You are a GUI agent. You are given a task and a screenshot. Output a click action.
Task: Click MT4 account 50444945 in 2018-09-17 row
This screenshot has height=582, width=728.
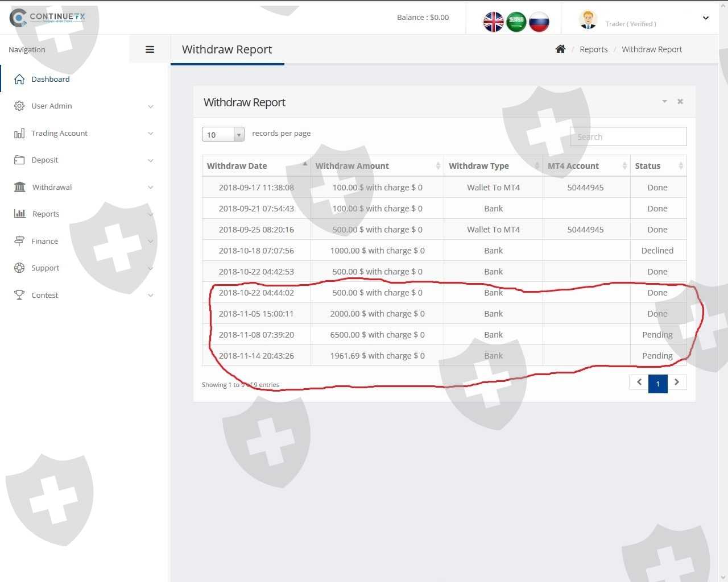pyautogui.click(x=586, y=188)
